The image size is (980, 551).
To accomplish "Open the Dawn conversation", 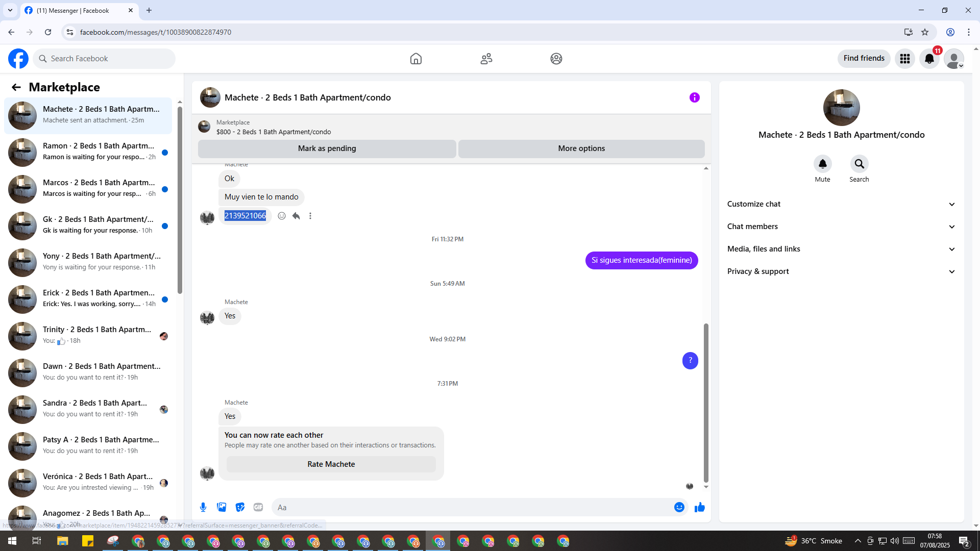I will (88, 372).
